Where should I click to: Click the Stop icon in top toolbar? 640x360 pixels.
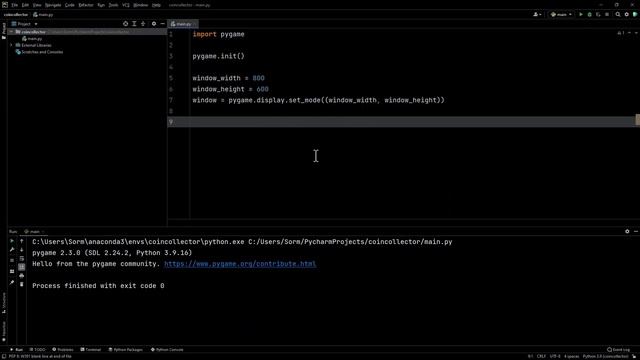(607, 14)
